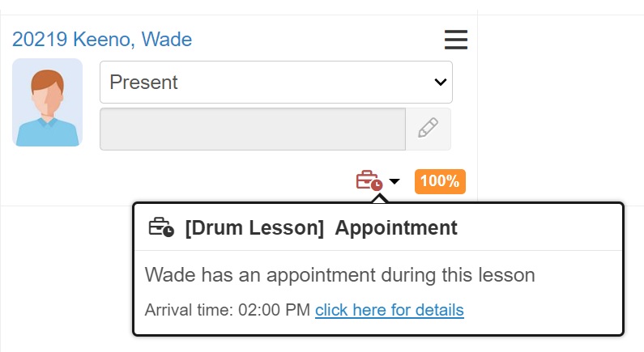Click briefcase clock icon in popup header
The height and width of the screenshot is (352, 644).
coord(161,227)
